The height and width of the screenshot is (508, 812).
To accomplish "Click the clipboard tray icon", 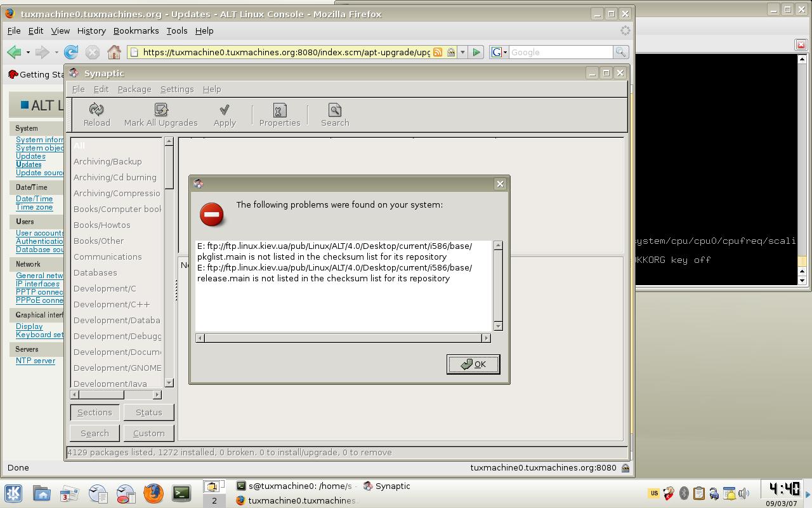I will coord(698,493).
